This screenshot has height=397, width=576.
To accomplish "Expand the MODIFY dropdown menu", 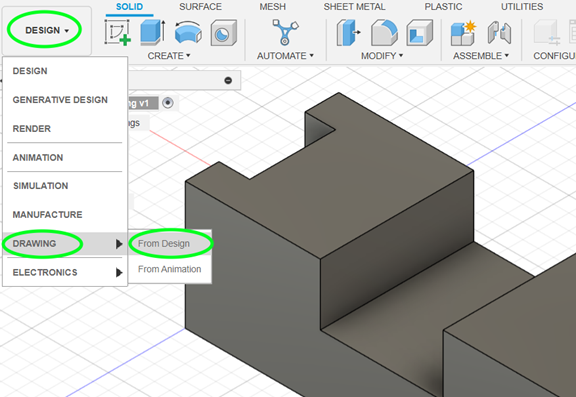I will (382, 56).
